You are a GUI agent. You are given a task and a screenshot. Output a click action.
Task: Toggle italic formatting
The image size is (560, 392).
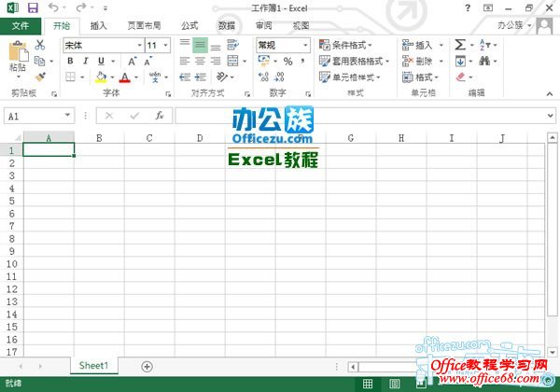86,61
